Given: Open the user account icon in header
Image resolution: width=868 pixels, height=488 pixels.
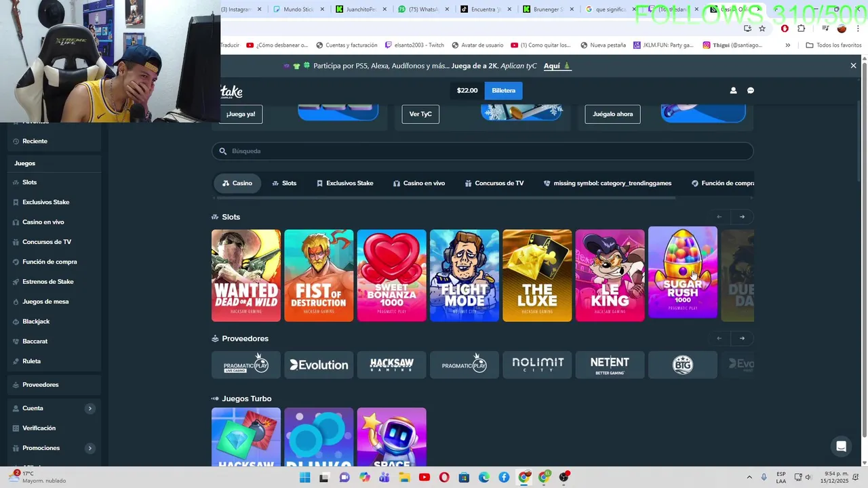Looking at the screenshot, I should 733,90.
